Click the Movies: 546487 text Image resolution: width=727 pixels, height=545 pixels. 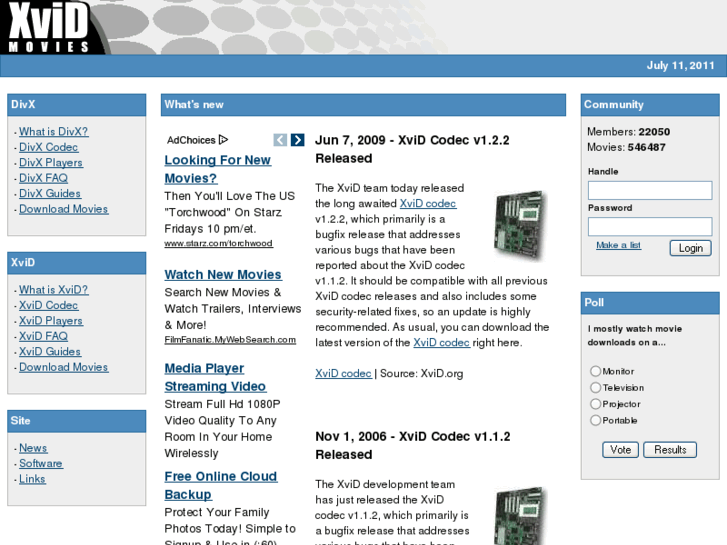[626, 147]
